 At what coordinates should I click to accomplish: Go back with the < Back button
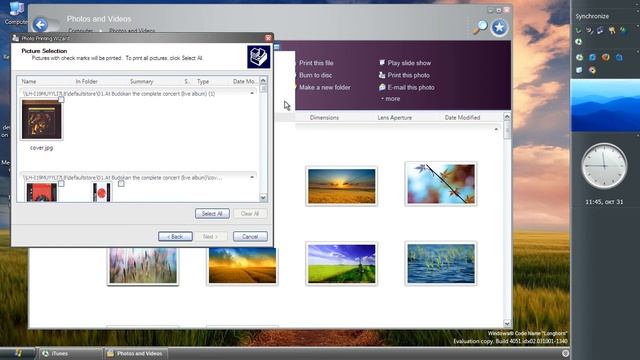click(x=175, y=236)
